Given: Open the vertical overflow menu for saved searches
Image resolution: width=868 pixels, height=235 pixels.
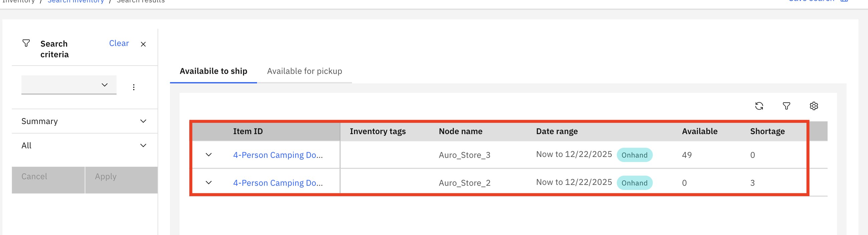Looking at the screenshot, I should 134,87.
